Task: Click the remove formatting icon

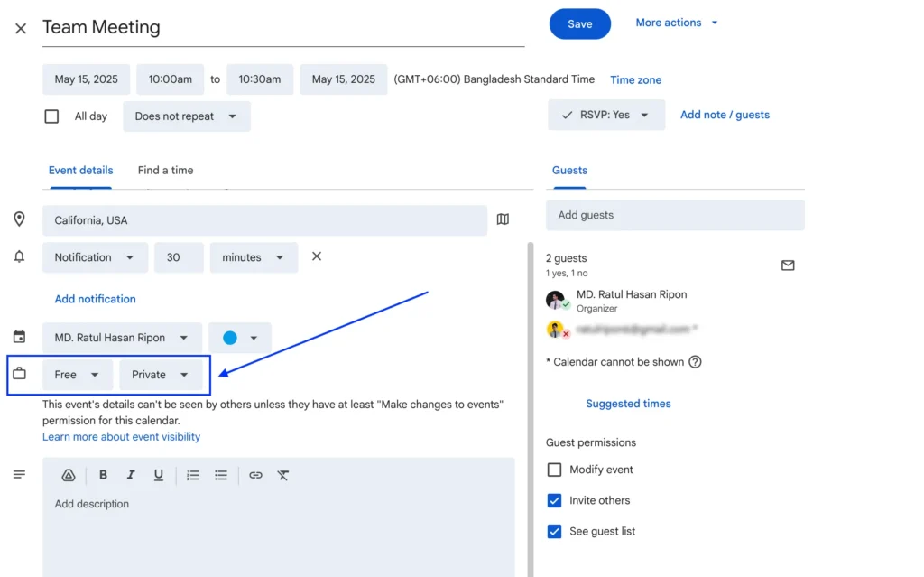Action: click(283, 476)
